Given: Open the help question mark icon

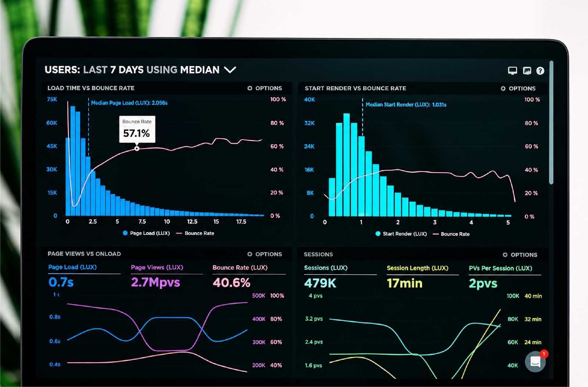Looking at the screenshot, I should pyautogui.click(x=540, y=71).
